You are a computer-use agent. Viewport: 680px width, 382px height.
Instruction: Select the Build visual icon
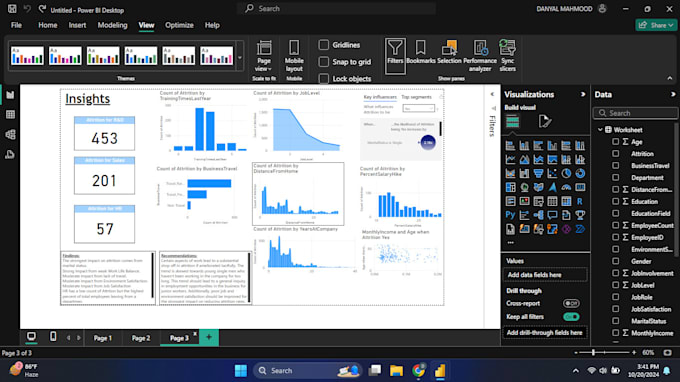click(x=513, y=122)
